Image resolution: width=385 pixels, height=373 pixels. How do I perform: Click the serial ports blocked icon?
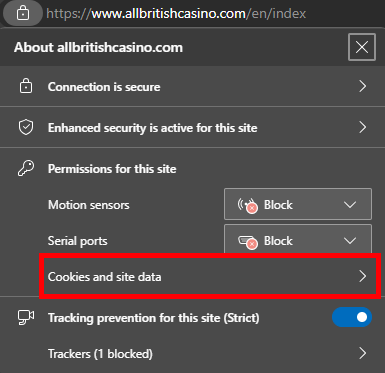coord(247,241)
